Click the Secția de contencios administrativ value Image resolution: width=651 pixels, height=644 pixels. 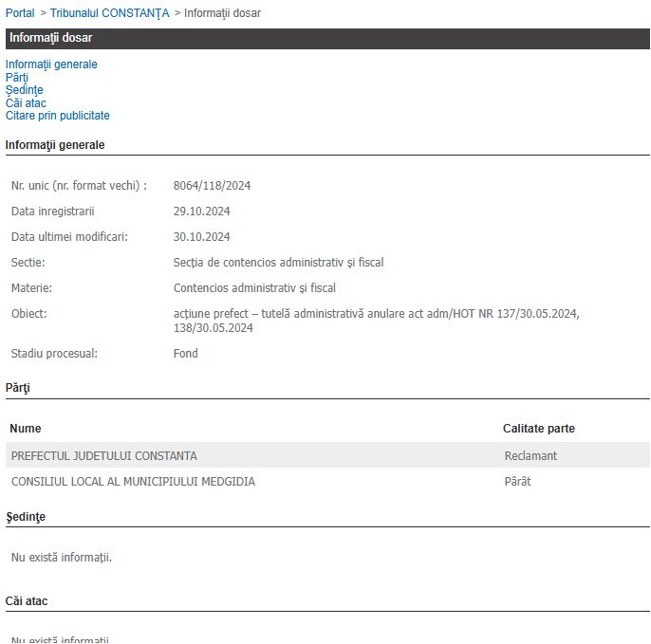point(278,263)
